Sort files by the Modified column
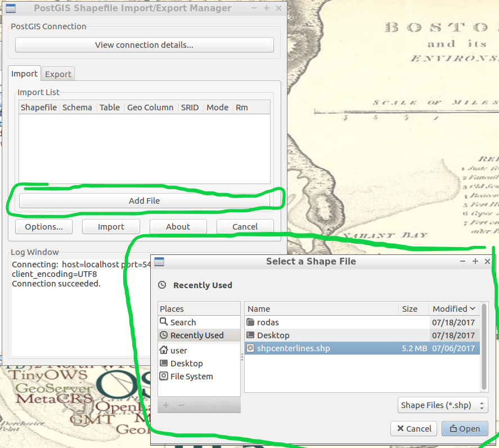This screenshot has width=499, height=448. point(453,309)
